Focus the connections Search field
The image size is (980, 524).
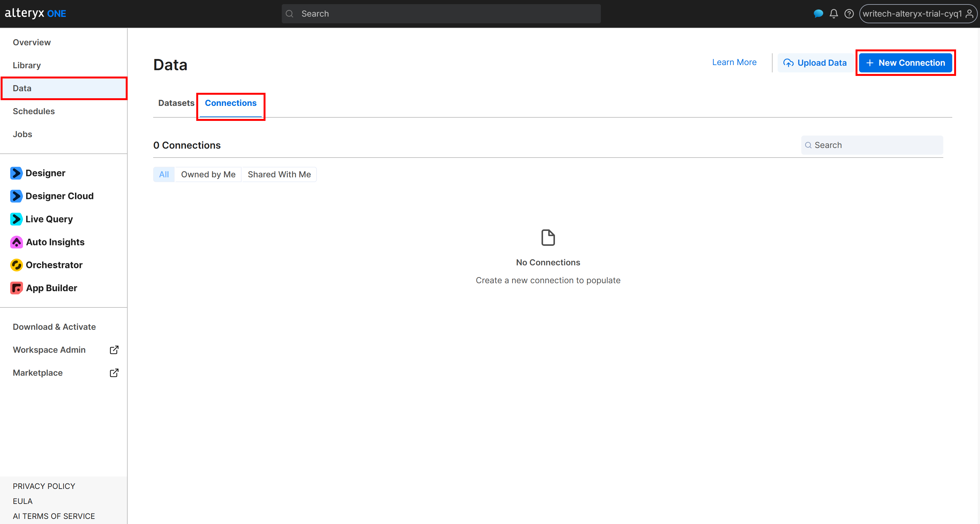tap(872, 145)
